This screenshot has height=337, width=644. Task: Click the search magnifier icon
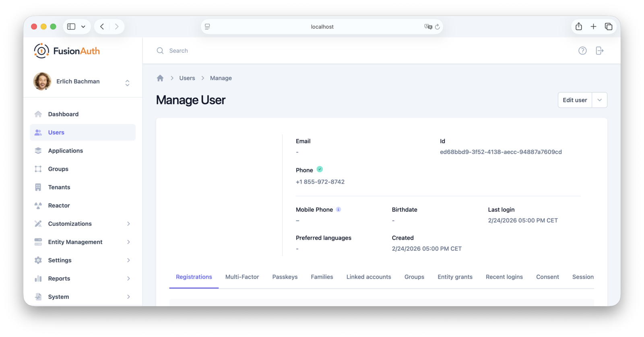(x=160, y=51)
